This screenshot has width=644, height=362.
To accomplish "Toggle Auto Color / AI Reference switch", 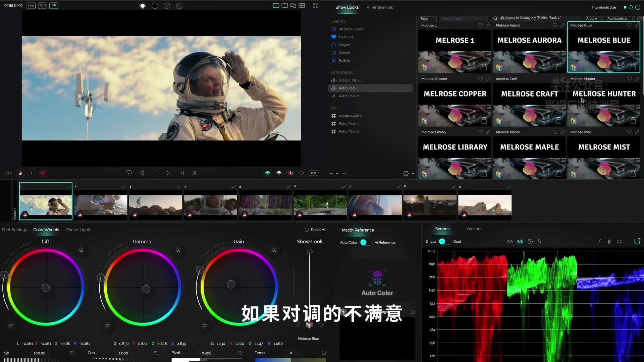I will click(365, 242).
